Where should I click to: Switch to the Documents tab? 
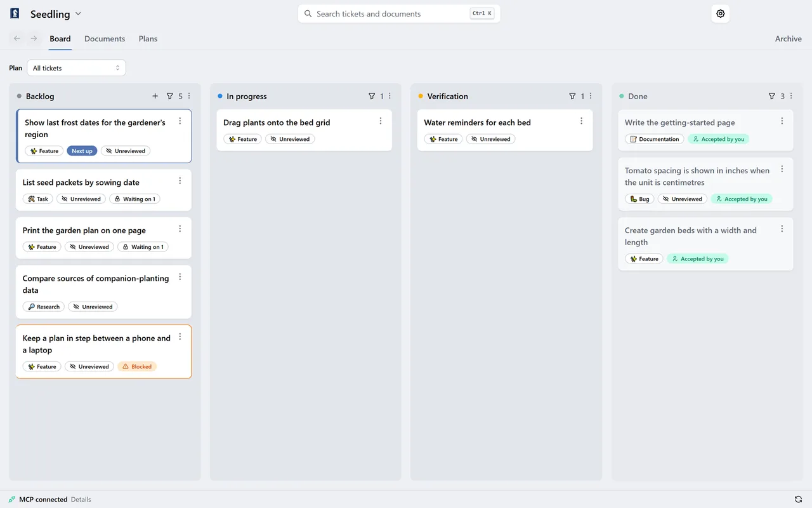pos(105,39)
